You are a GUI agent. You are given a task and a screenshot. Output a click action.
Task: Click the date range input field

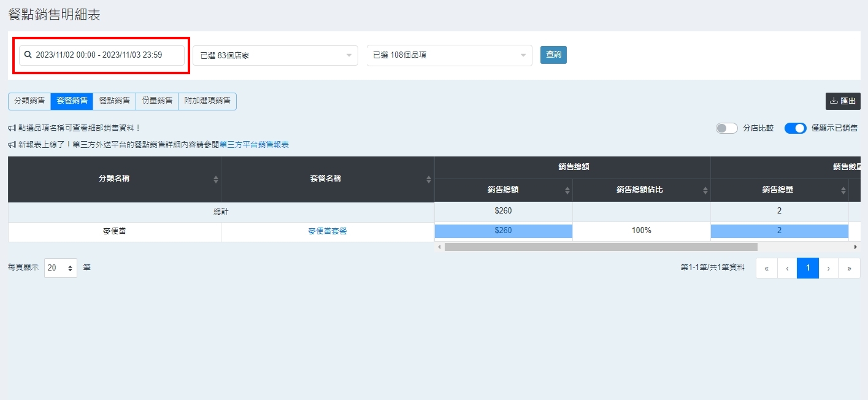point(102,55)
